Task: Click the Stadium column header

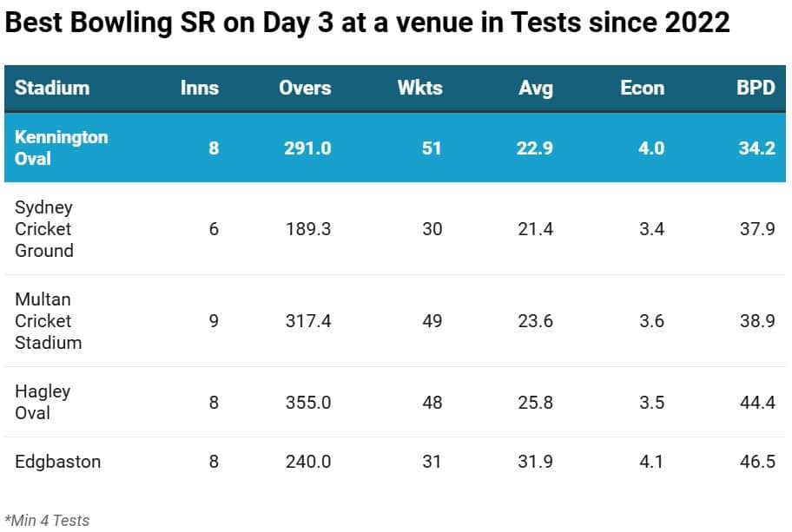Action: coord(52,88)
